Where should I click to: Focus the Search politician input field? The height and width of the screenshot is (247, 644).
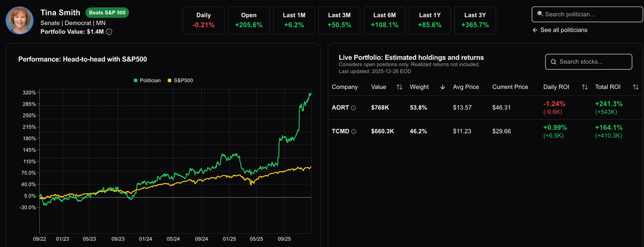(x=590, y=14)
